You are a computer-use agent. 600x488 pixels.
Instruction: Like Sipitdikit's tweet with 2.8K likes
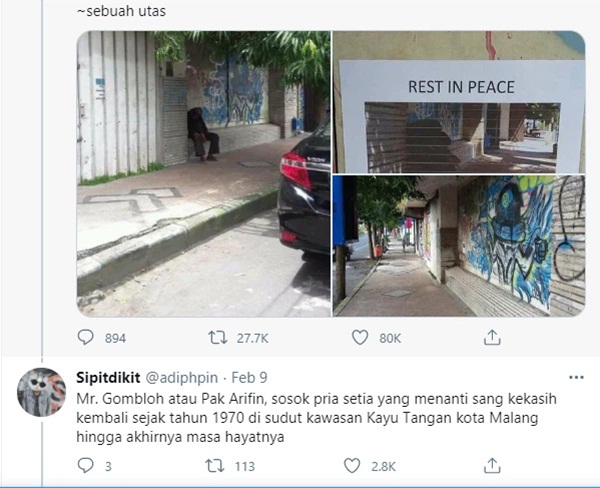(x=352, y=465)
